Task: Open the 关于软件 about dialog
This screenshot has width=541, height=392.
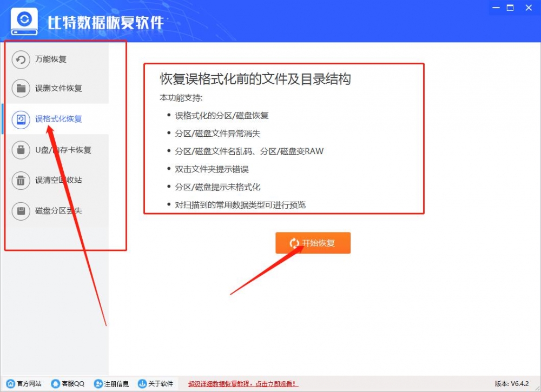Action: [x=156, y=383]
